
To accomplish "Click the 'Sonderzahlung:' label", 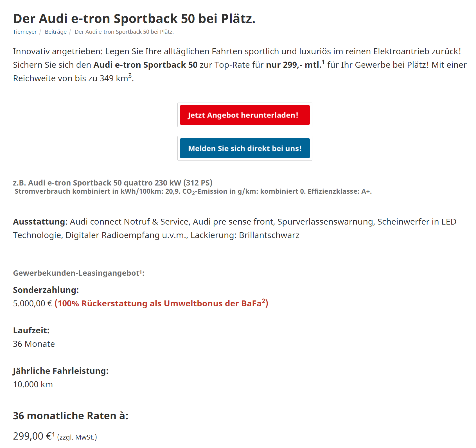I will pos(46,290).
